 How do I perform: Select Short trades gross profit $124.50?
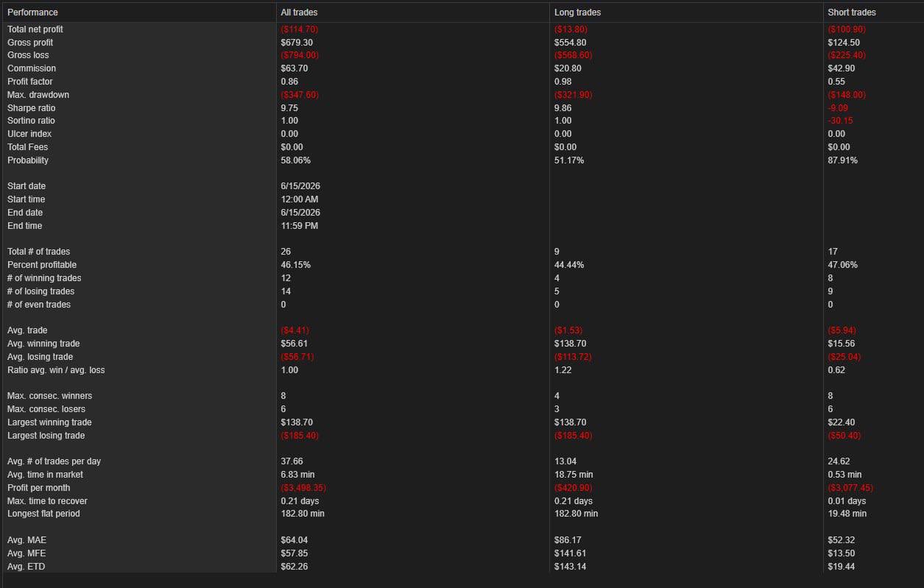point(844,43)
